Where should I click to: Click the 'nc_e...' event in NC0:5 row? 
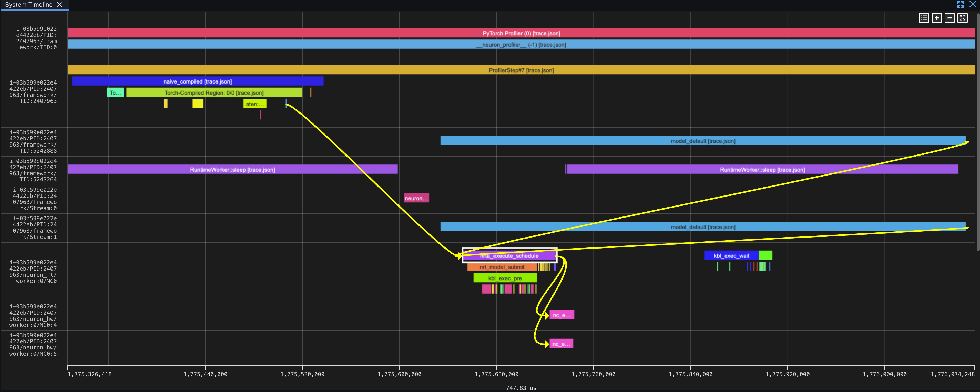coord(561,344)
